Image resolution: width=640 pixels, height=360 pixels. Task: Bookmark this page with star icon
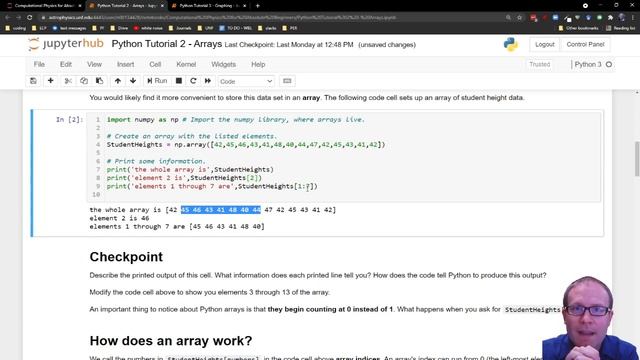tap(519, 18)
